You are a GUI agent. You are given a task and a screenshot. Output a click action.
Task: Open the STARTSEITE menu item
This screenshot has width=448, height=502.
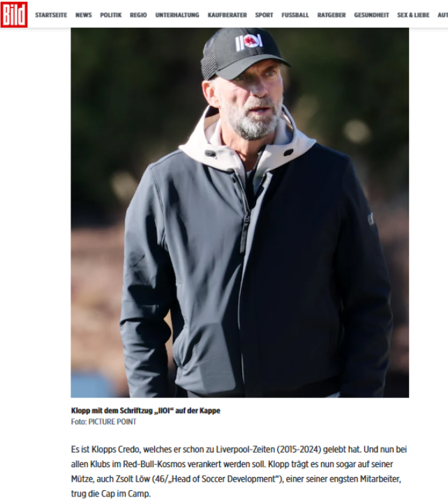coord(51,15)
